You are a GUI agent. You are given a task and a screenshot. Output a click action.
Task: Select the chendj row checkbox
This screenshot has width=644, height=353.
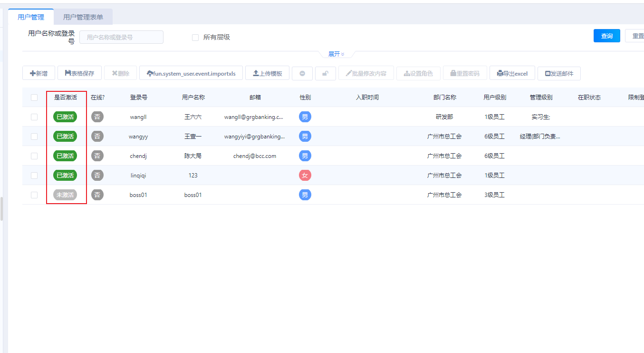34,156
